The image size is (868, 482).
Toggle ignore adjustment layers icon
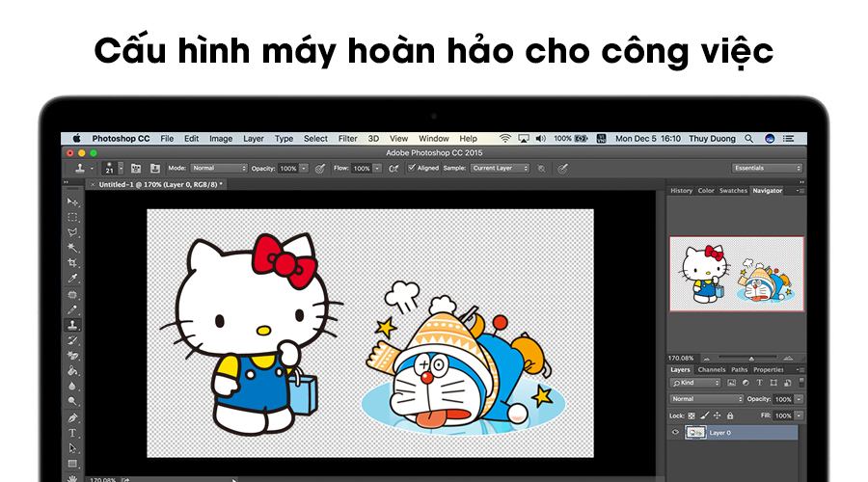(x=541, y=169)
